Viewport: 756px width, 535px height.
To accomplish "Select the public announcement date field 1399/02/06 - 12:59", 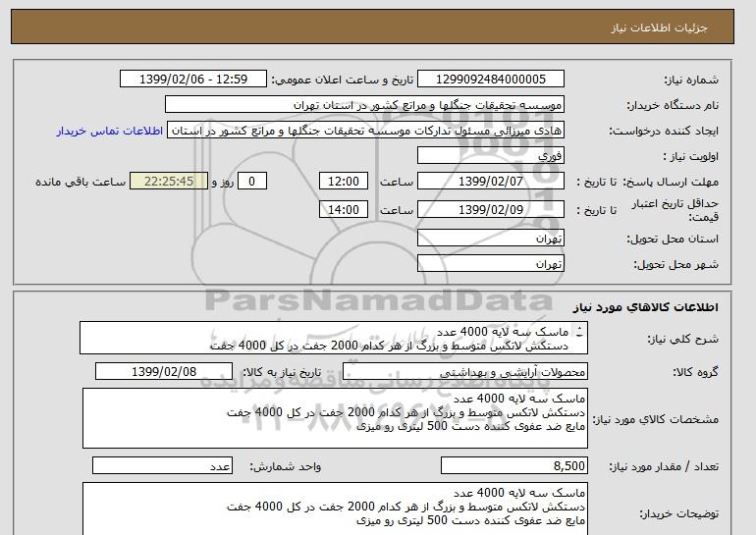I will 192,80.
